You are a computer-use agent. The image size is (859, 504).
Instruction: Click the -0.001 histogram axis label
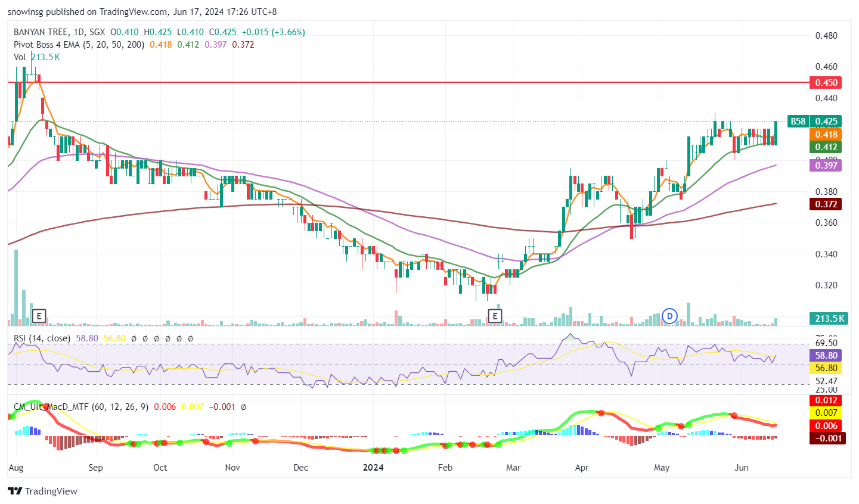coord(827,438)
